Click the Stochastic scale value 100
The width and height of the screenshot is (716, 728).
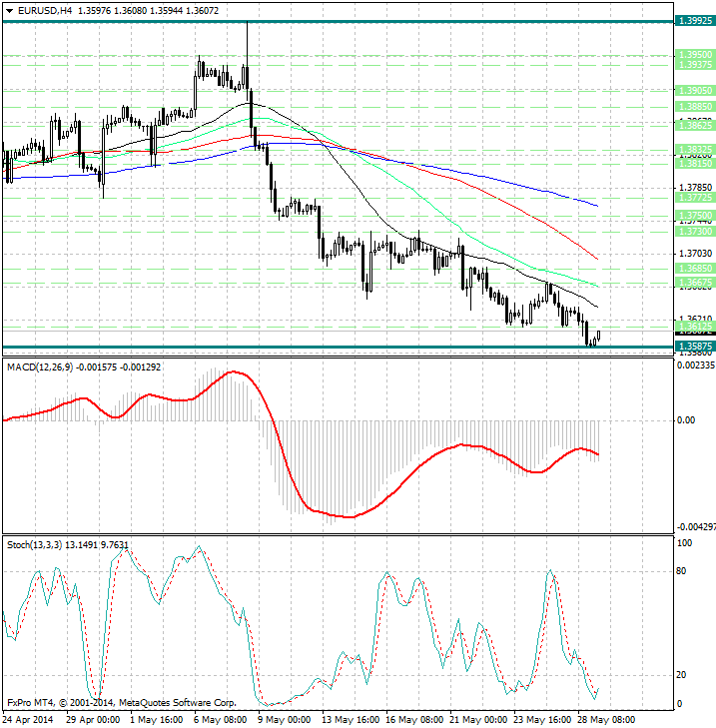[684, 542]
